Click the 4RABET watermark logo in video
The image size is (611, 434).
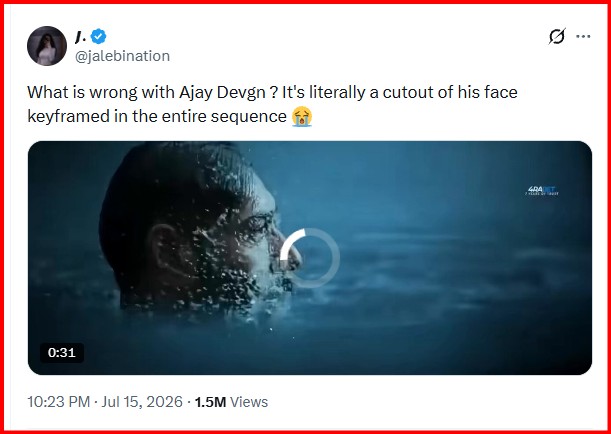tap(542, 191)
